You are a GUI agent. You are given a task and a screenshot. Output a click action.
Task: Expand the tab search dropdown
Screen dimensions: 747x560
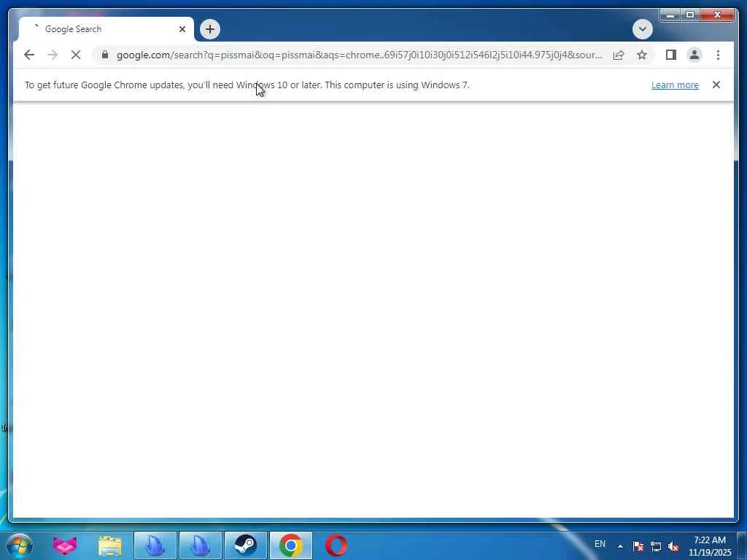(x=642, y=29)
